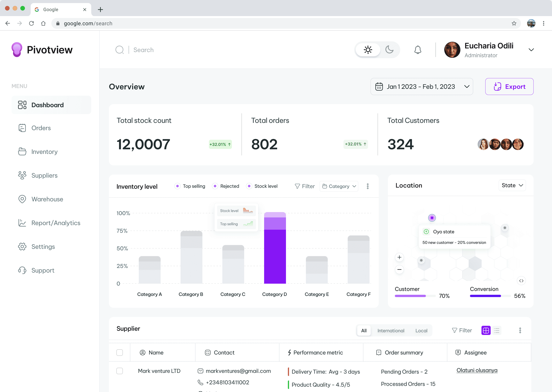Switch supplier table to grid view

486,330
